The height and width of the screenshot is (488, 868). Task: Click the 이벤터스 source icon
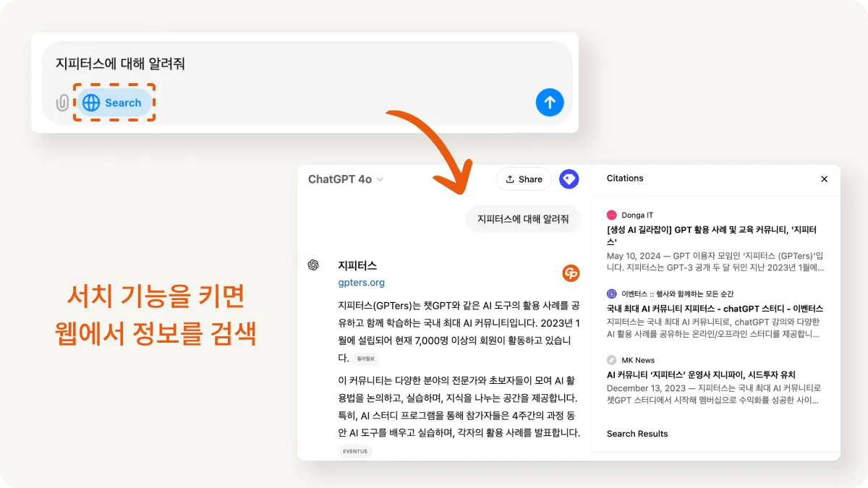pyautogui.click(x=612, y=294)
